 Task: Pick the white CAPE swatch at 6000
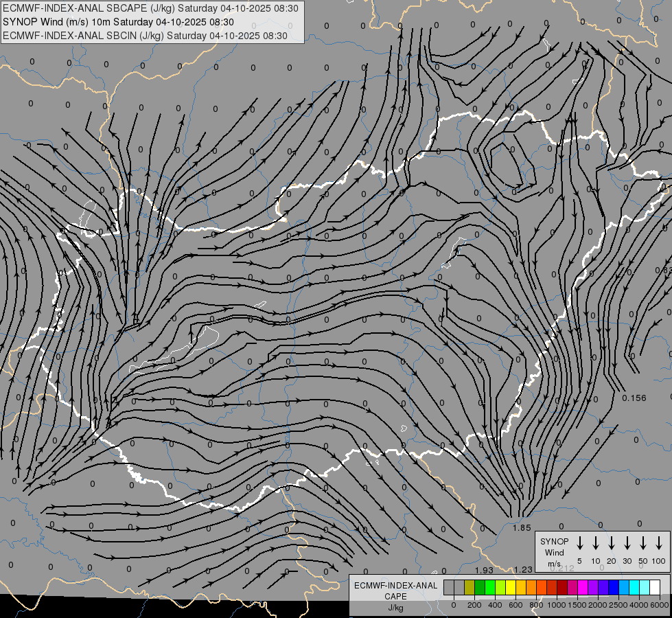(654, 587)
